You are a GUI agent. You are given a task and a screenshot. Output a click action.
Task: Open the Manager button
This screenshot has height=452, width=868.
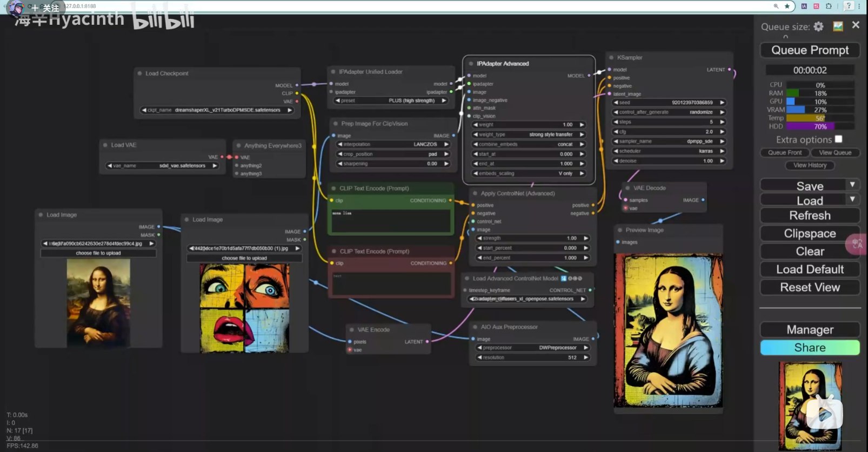pyautogui.click(x=810, y=329)
